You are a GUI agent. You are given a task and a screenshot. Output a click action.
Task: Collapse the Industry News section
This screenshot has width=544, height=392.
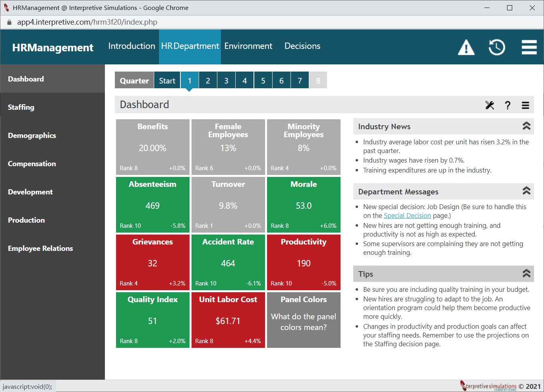tap(527, 126)
